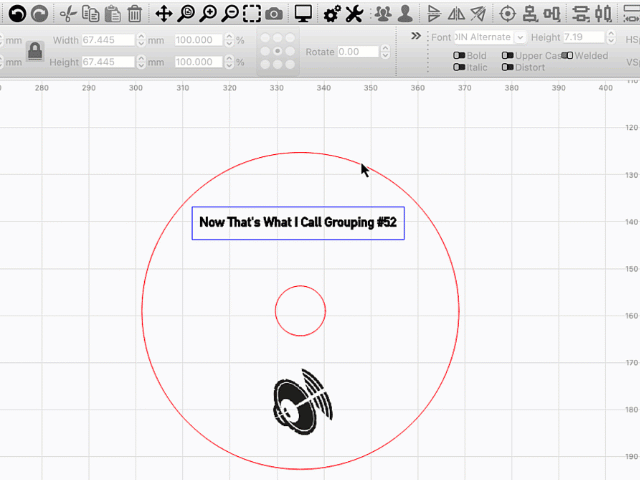Click the speaker graphic on the canvas
The height and width of the screenshot is (480, 640).
(x=302, y=404)
